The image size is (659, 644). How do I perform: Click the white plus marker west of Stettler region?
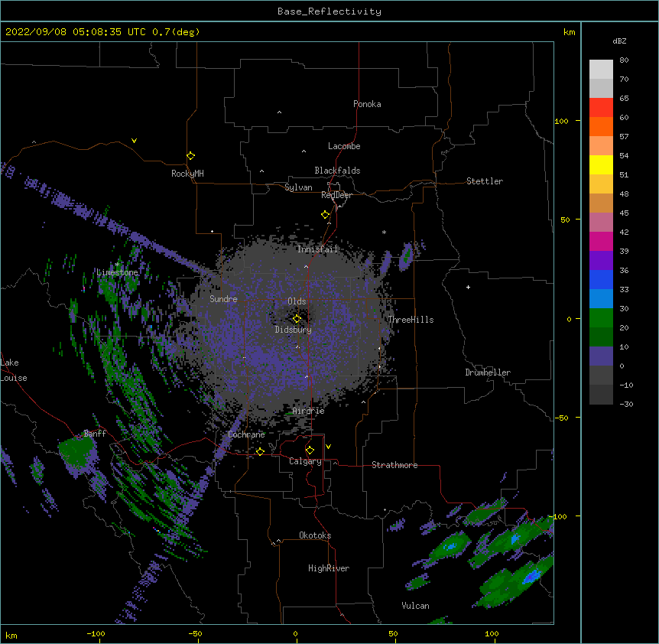pyautogui.click(x=468, y=287)
